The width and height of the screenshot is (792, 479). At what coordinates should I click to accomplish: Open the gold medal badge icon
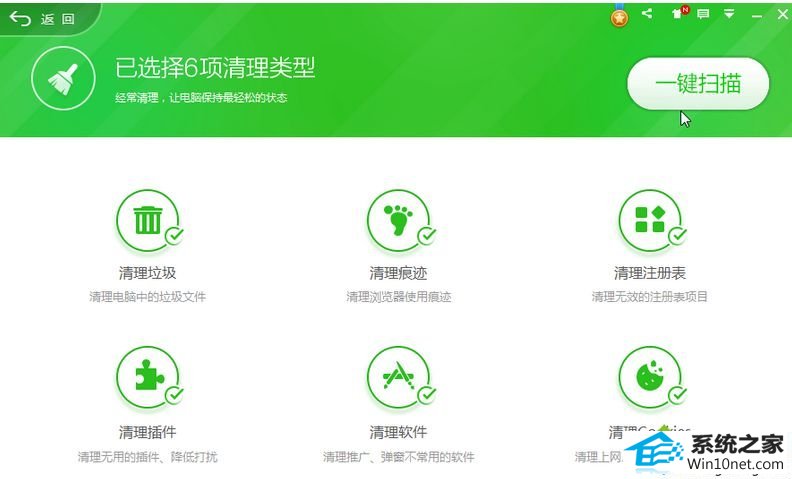(619, 16)
